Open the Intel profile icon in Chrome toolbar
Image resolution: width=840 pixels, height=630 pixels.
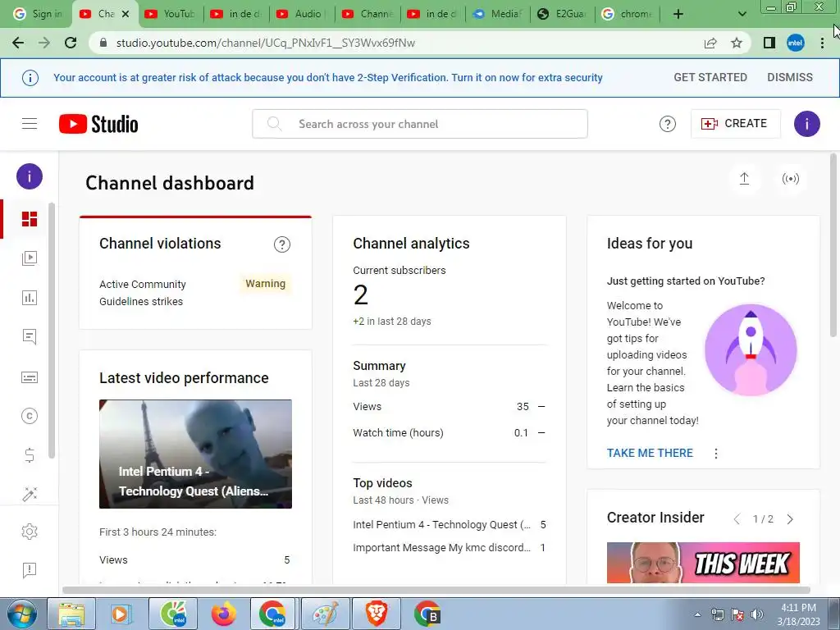(x=796, y=43)
